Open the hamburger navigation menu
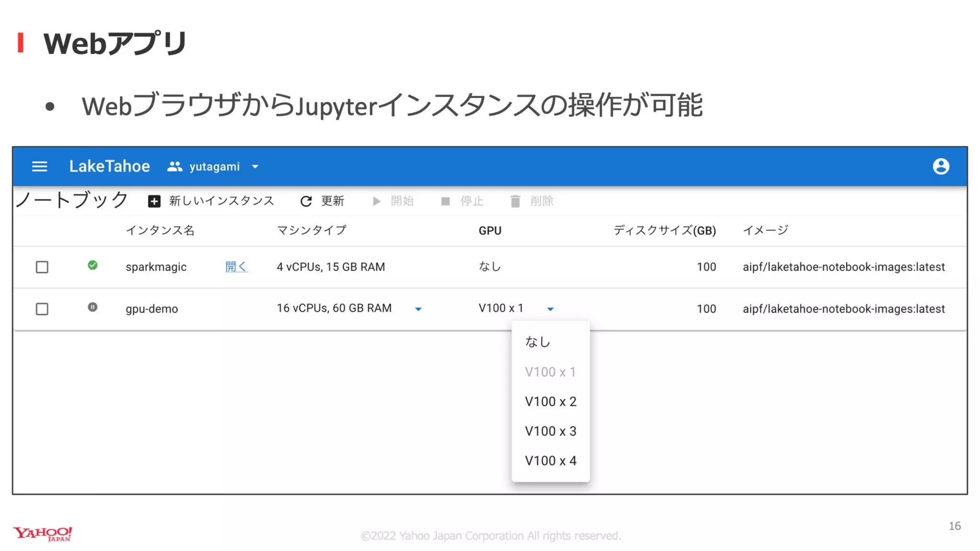This screenshot has width=980, height=551. coord(39,166)
